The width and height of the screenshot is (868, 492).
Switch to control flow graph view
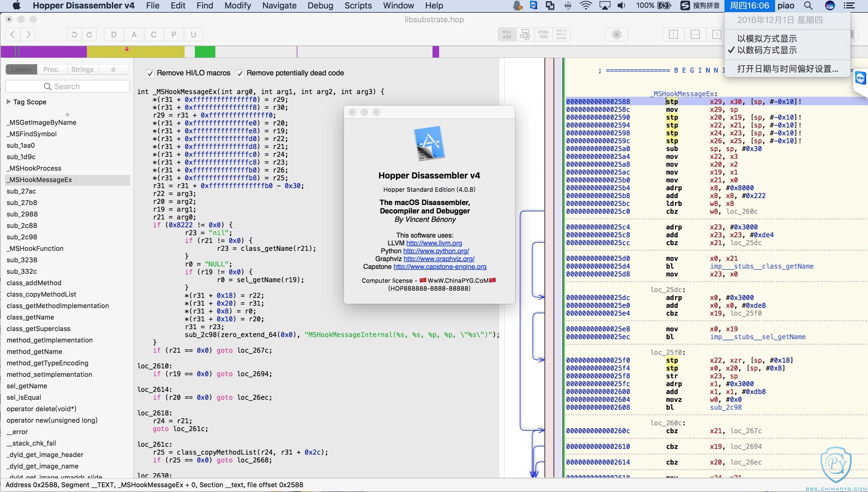coord(525,34)
